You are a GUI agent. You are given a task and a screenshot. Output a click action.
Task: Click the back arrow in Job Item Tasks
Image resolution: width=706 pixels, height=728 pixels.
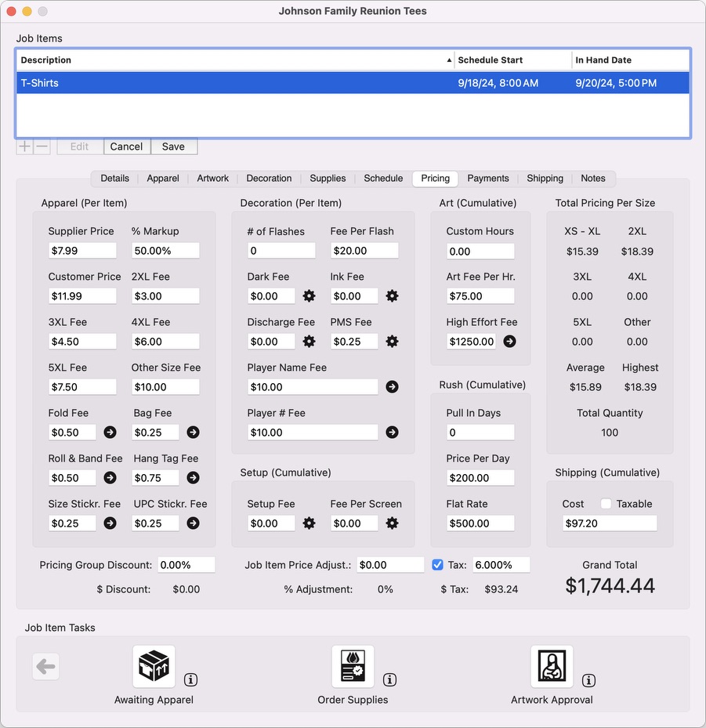point(45,667)
